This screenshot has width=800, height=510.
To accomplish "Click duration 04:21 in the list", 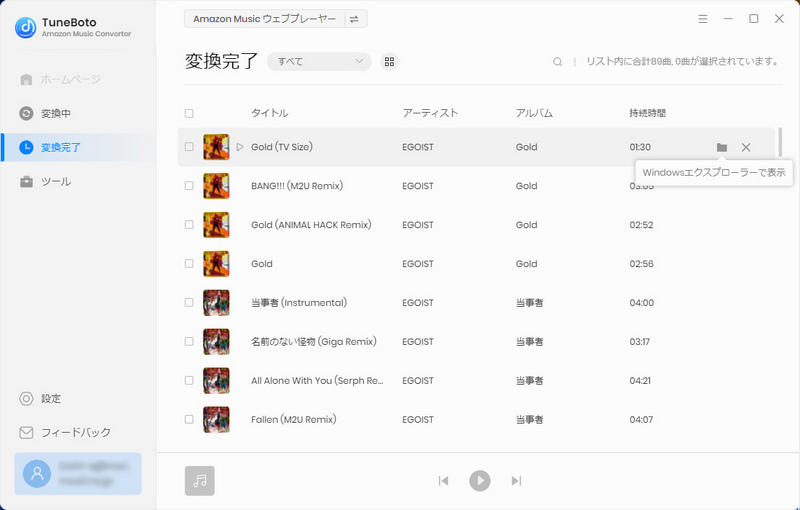I will [640, 380].
